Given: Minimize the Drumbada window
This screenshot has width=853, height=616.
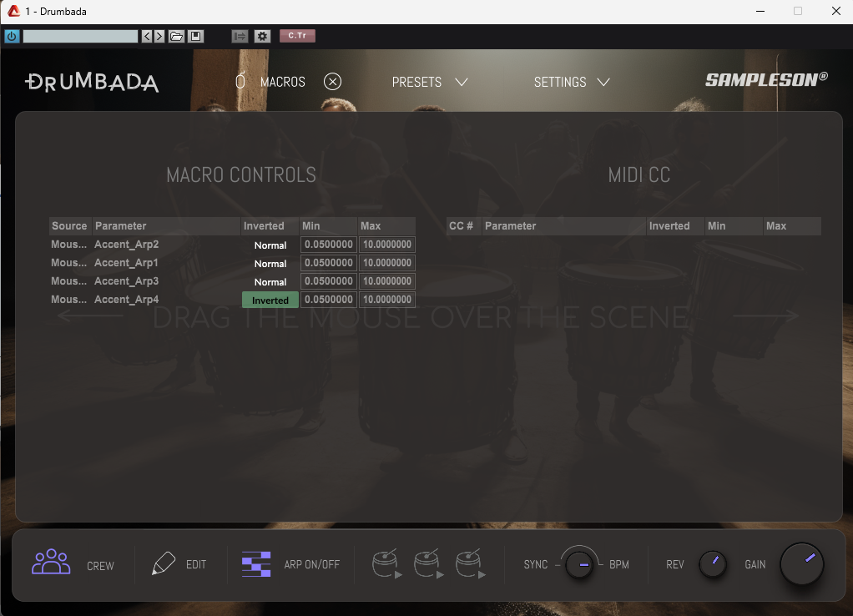Looking at the screenshot, I should pyautogui.click(x=760, y=11).
